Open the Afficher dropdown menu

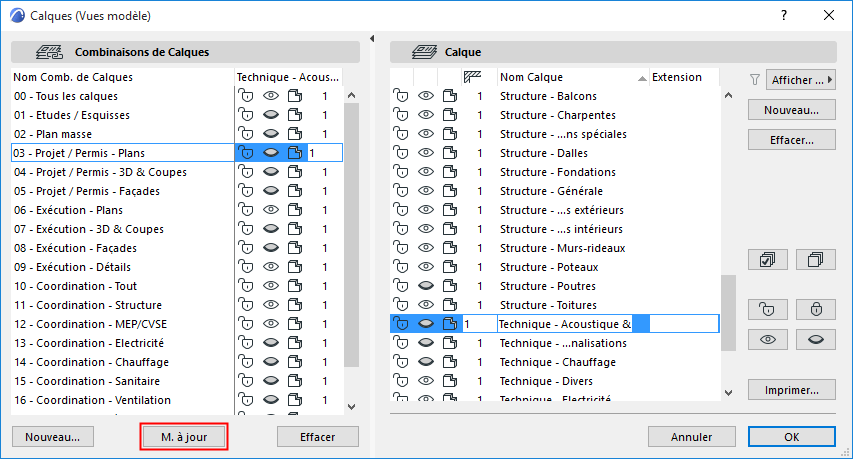click(801, 80)
